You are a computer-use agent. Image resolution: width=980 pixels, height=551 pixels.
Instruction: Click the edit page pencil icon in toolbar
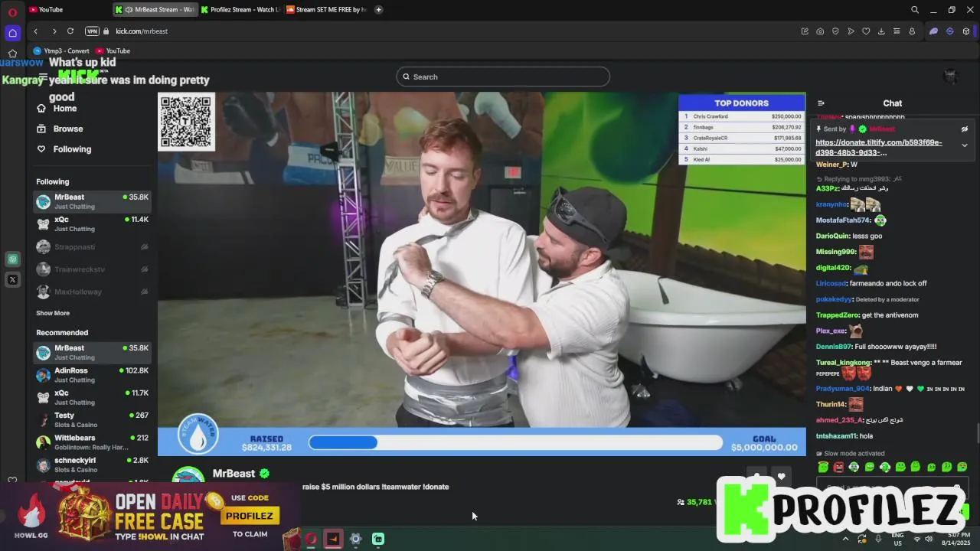pyautogui.click(x=805, y=31)
